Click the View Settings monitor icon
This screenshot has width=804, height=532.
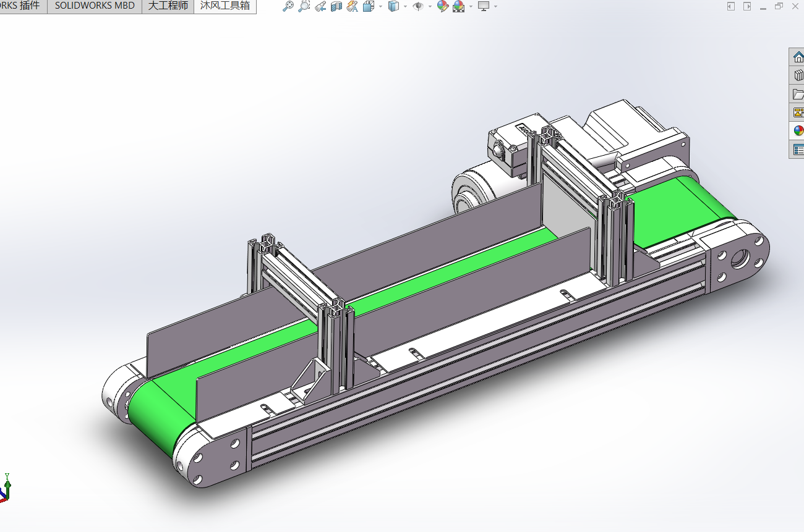[484, 6]
